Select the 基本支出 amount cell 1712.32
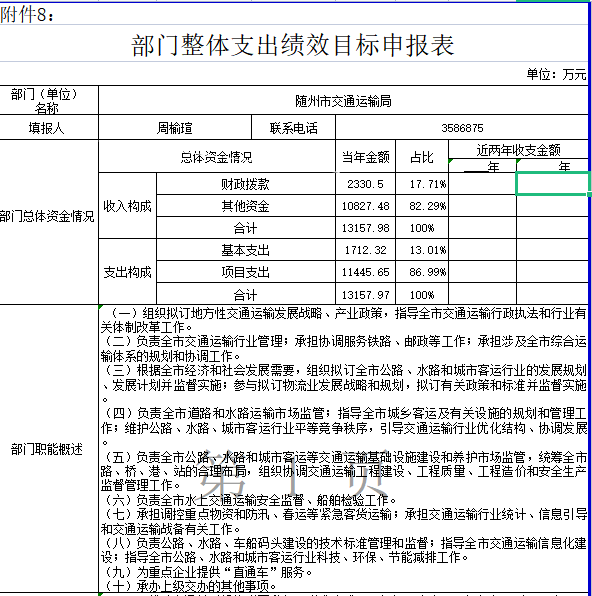This screenshot has height=596, width=592. coord(365,250)
